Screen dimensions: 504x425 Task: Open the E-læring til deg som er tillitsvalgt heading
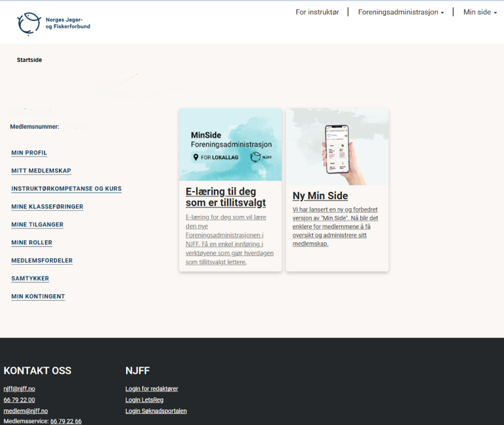pos(226,197)
